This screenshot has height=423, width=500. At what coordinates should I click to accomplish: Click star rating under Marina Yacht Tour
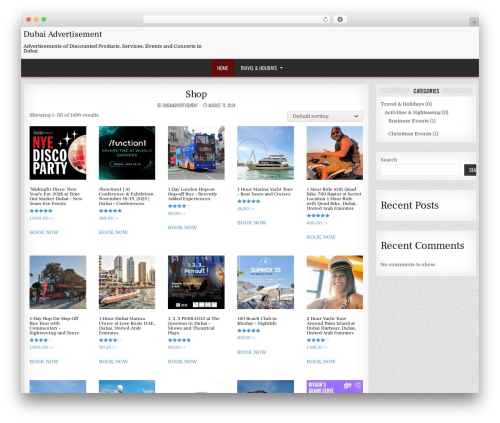tap(249, 201)
